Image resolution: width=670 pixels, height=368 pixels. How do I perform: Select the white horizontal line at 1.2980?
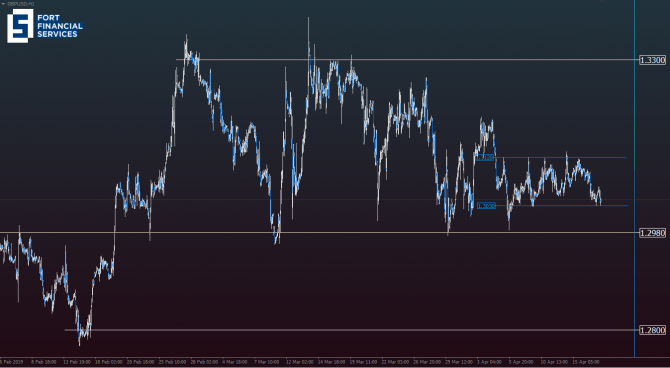click(x=319, y=233)
